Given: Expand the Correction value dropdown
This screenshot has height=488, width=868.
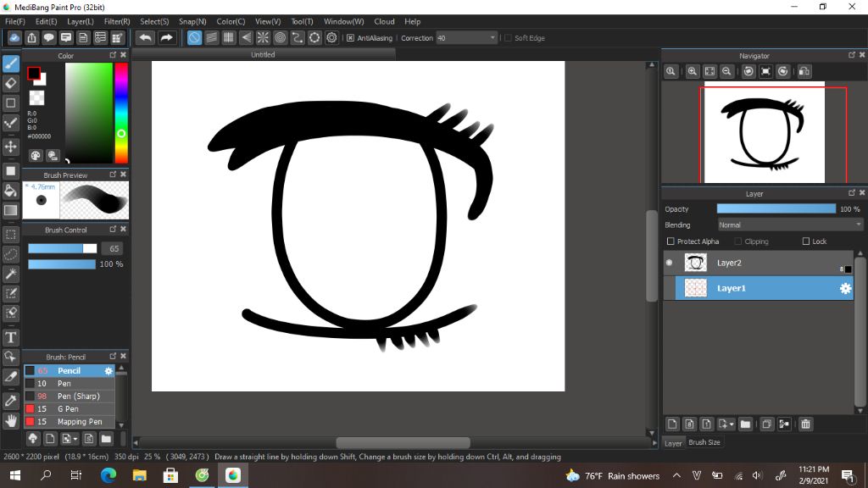Looking at the screenshot, I should 492,38.
